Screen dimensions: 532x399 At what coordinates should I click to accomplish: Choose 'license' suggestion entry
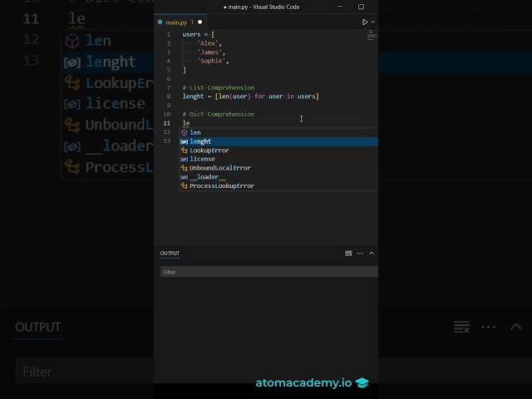pyautogui.click(x=278, y=159)
